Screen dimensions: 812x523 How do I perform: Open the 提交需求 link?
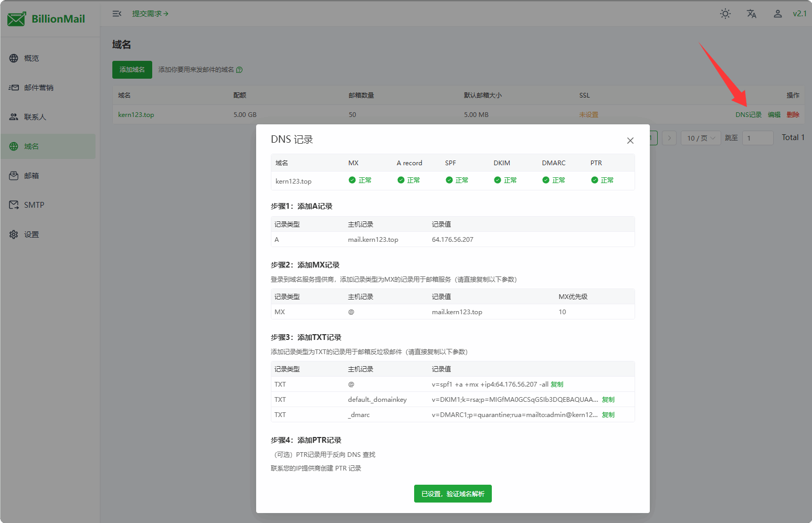coord(151,14)
